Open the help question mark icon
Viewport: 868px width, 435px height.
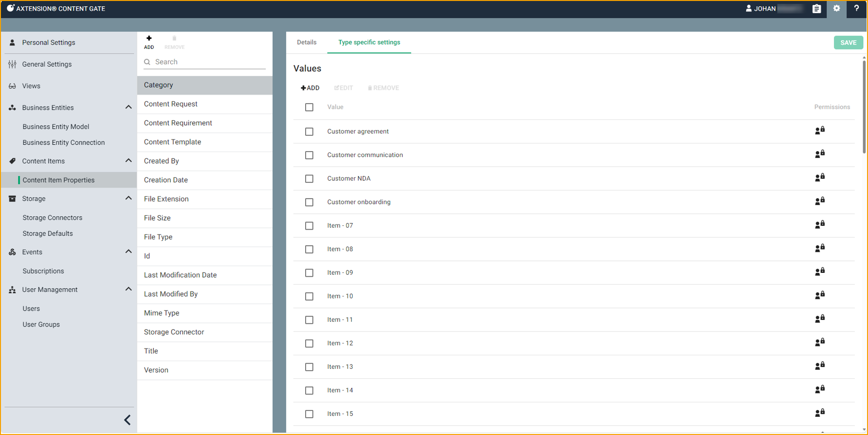[856, 9]
